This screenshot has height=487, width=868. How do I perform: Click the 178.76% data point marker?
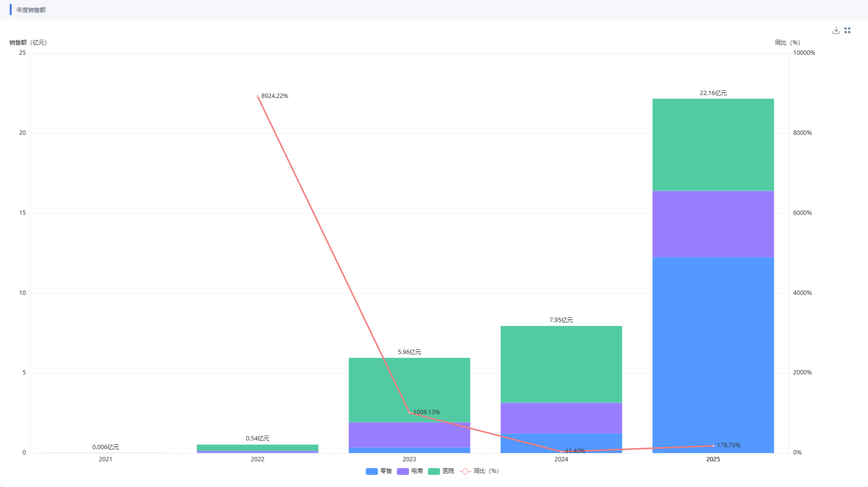pyautogui.click(x=713, y=446)
